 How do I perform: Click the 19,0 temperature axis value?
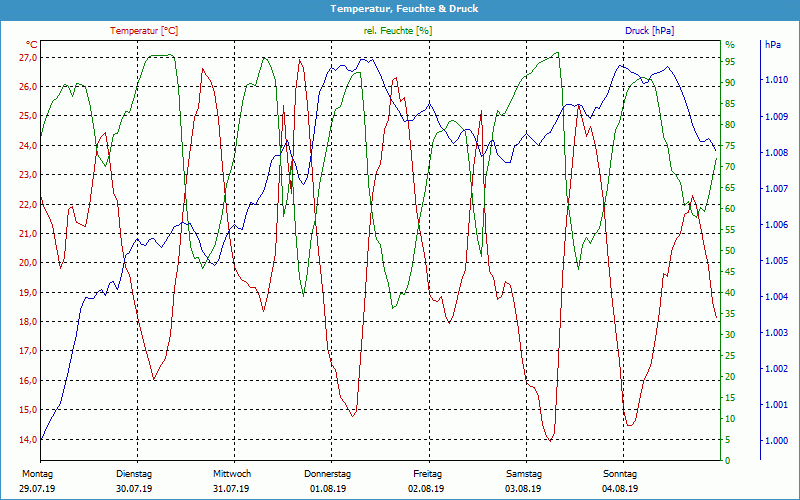[x=29, y=293]
